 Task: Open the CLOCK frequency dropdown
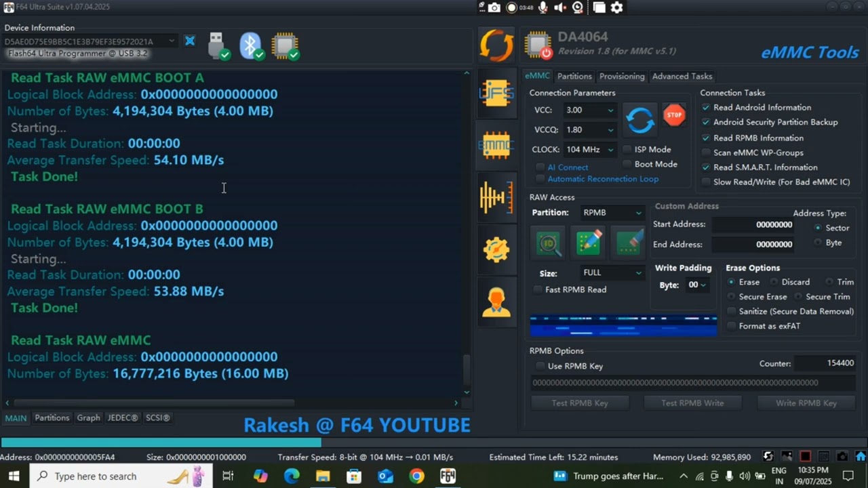(589, 150)
